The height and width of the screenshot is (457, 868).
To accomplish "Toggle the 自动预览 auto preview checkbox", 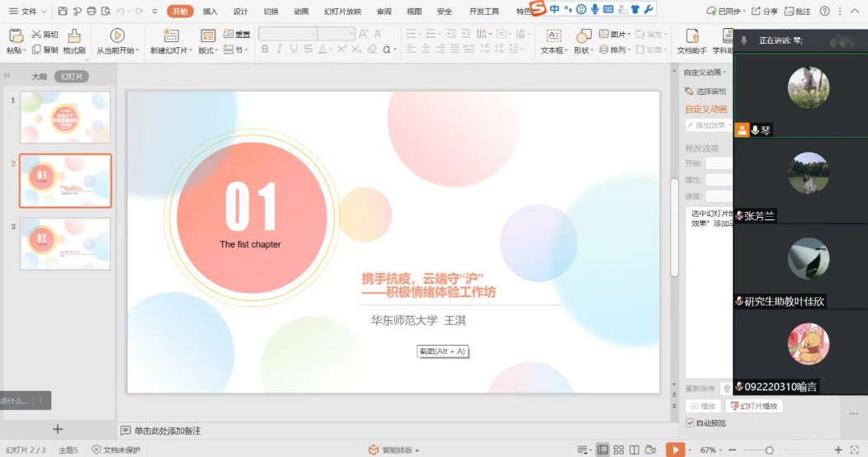I will click(x=691, y=423).
